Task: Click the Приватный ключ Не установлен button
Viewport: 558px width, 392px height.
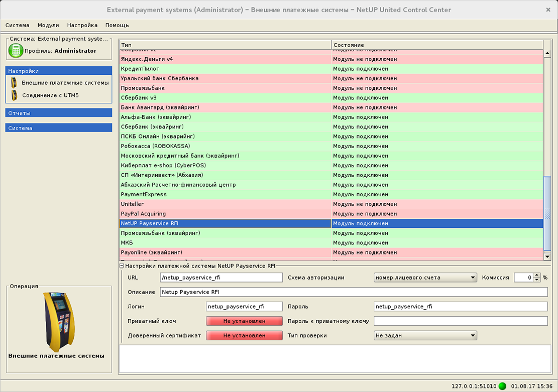Action: [x=244, y=321]
